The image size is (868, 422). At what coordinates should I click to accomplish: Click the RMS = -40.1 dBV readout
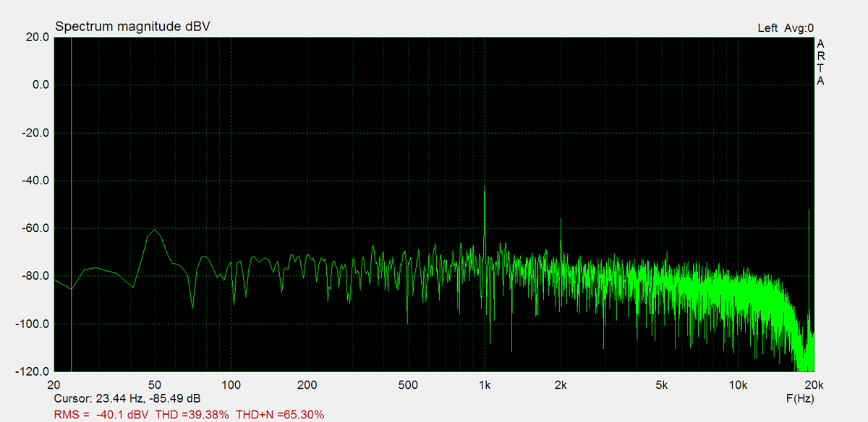click(102, 415)
